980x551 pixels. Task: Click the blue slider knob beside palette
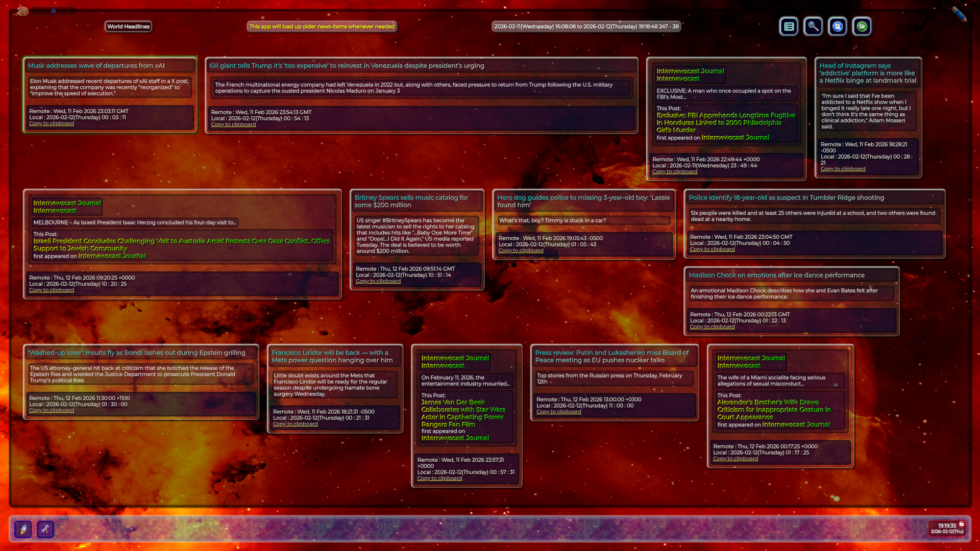[53, 11]
